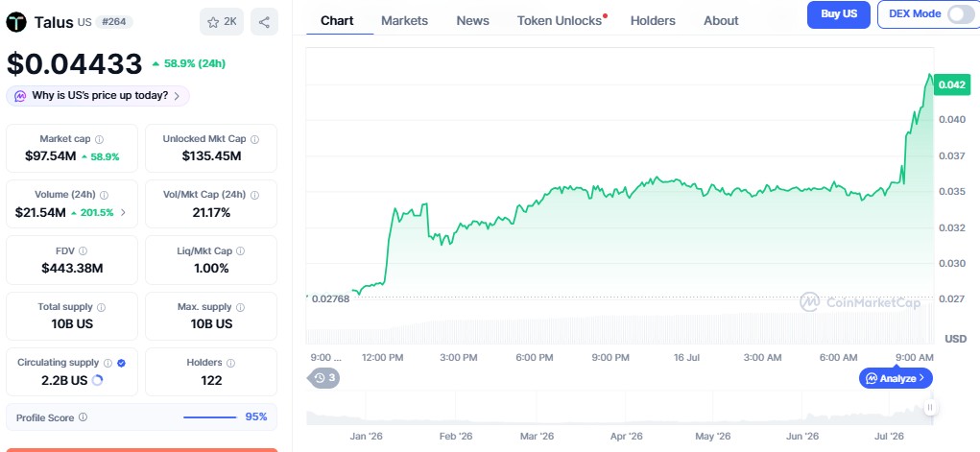Click the info icon beside Holders
The width and height of the screenshot is (980, 452).
230,363
